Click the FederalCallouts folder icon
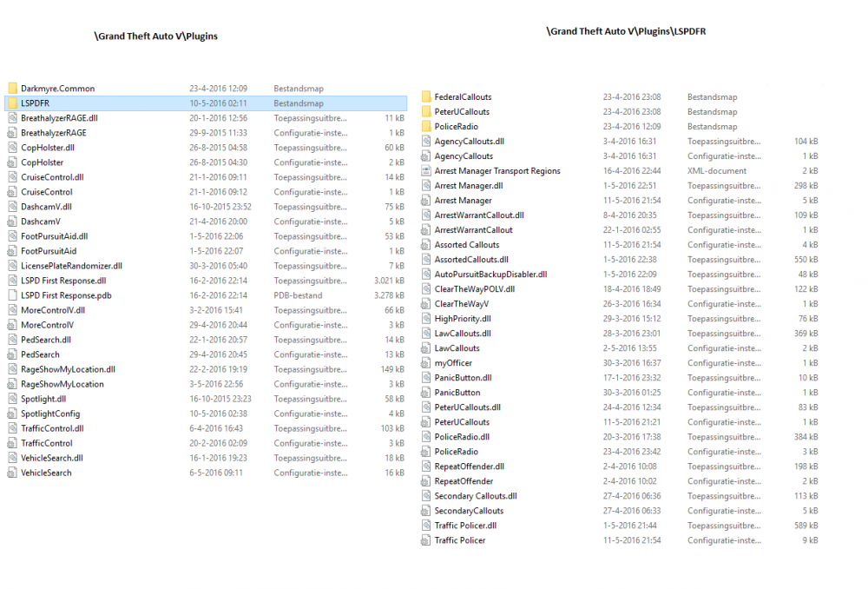 tap(425, 96)
